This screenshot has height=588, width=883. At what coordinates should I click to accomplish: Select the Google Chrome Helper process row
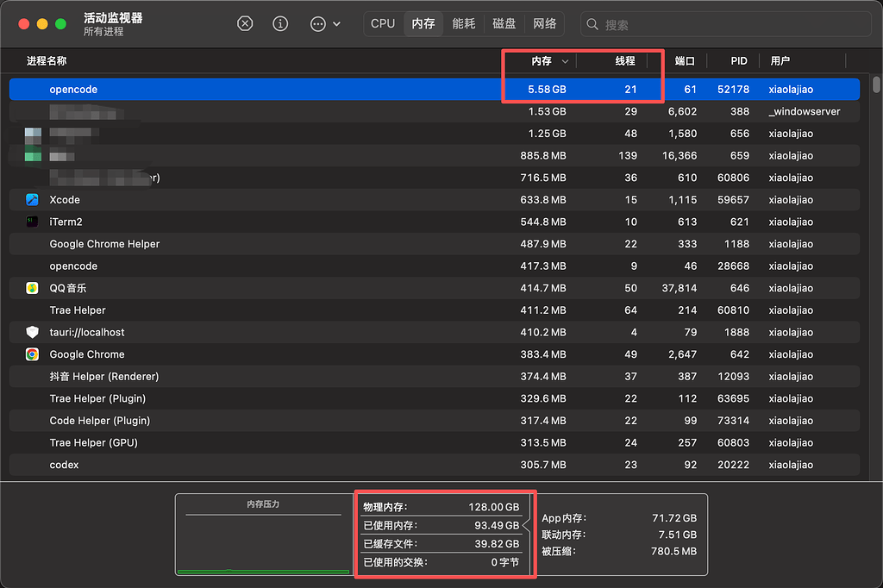(435, 244)
